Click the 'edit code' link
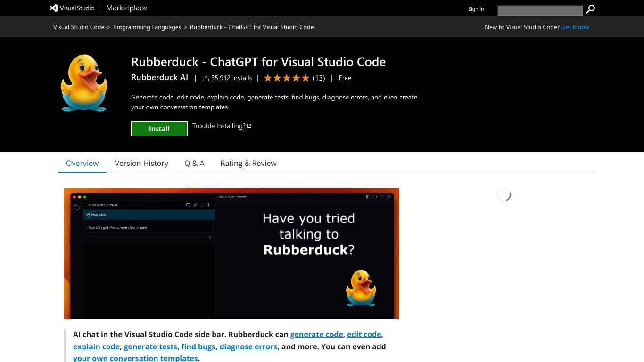Viewport: 644px width, 362px height. pyautogui.click(x=364, y=334)
